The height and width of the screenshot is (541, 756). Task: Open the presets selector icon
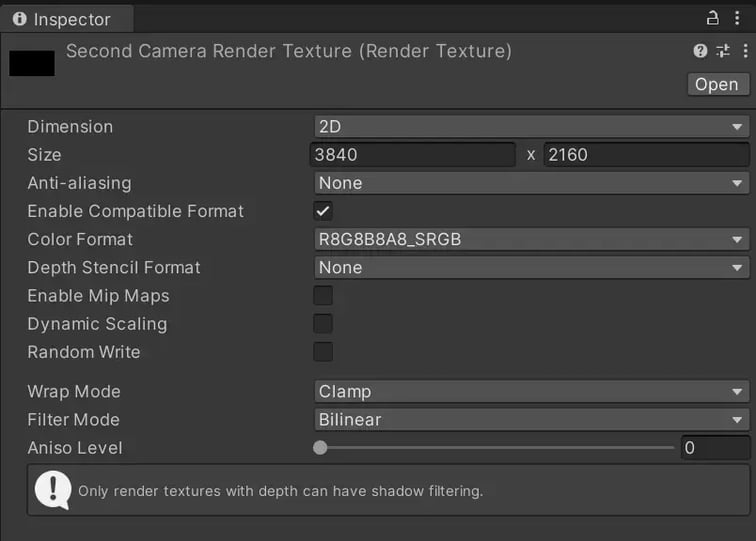[x=722, y=51]
